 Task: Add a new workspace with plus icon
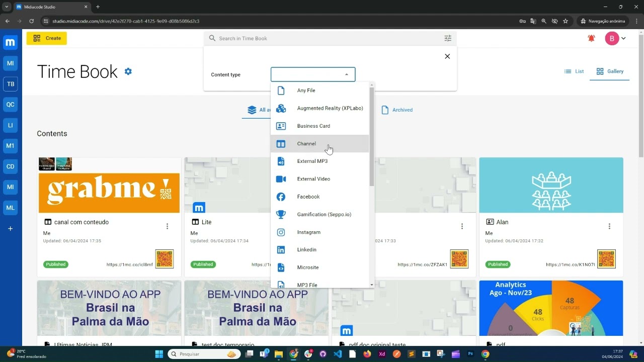tap(11, 229)
